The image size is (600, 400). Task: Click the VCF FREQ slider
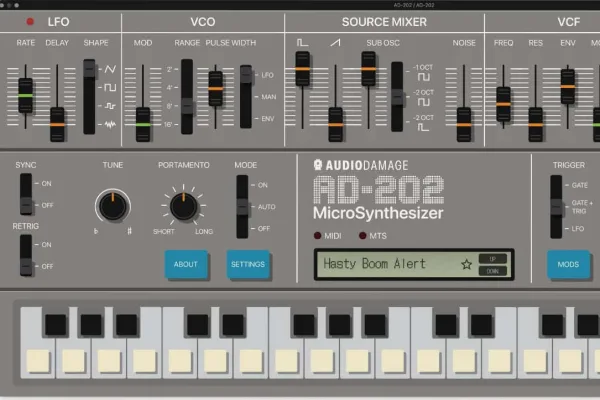click(503, 104)
